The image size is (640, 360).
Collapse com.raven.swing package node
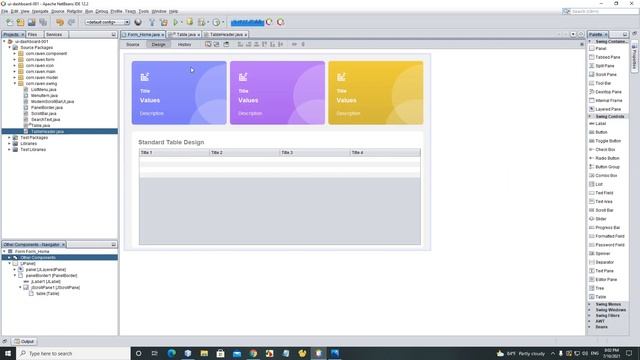point(15,83)
